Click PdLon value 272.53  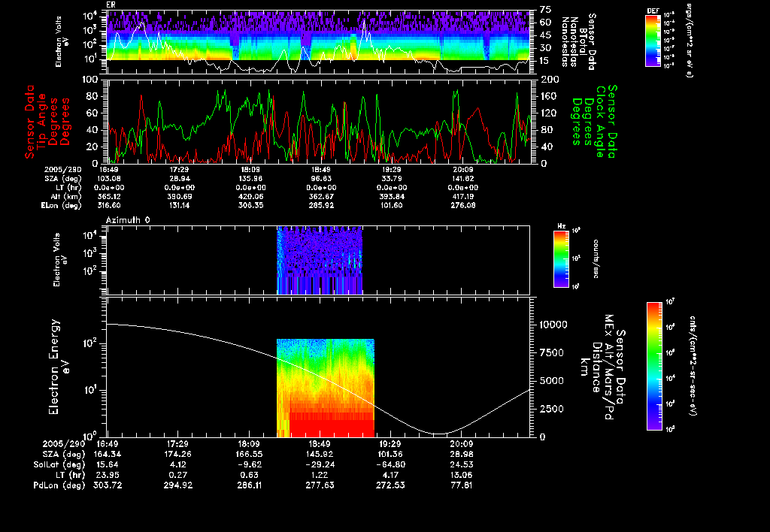390,486
